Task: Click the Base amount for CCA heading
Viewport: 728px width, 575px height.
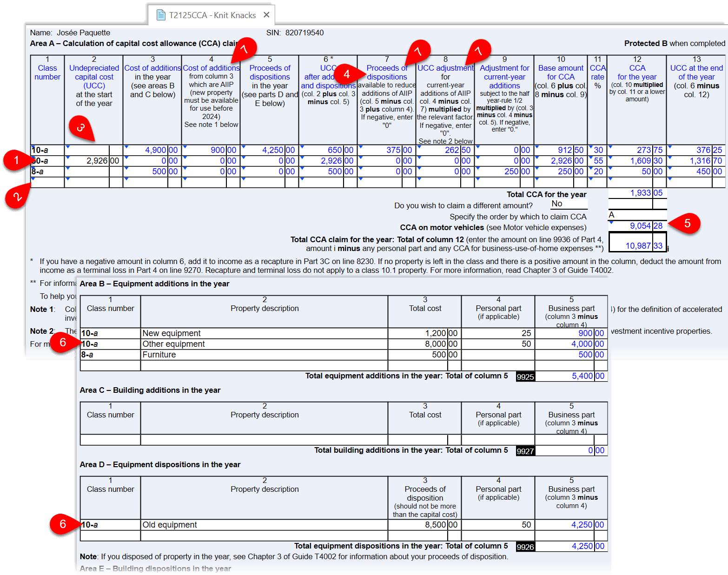Action: click(561, 73)
